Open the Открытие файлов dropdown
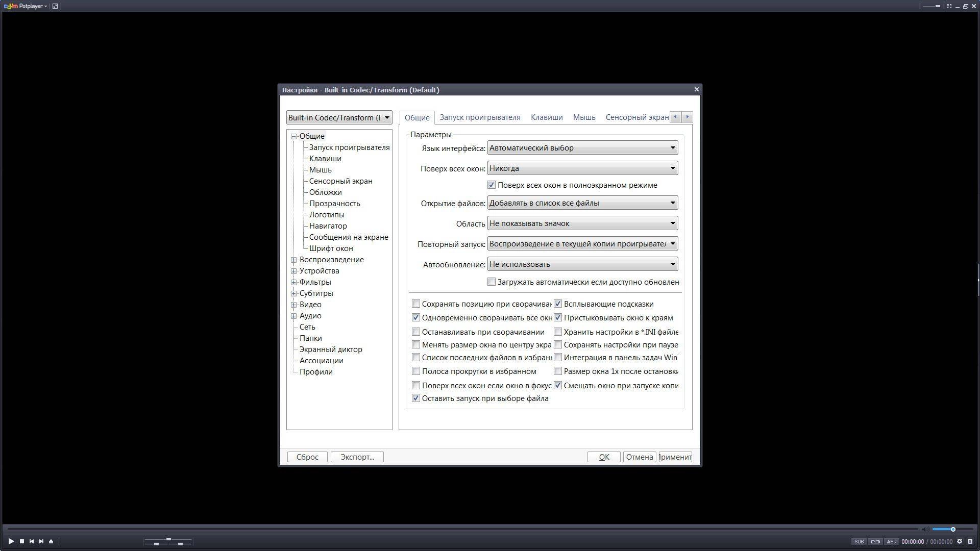 click(x=582, y=203)
